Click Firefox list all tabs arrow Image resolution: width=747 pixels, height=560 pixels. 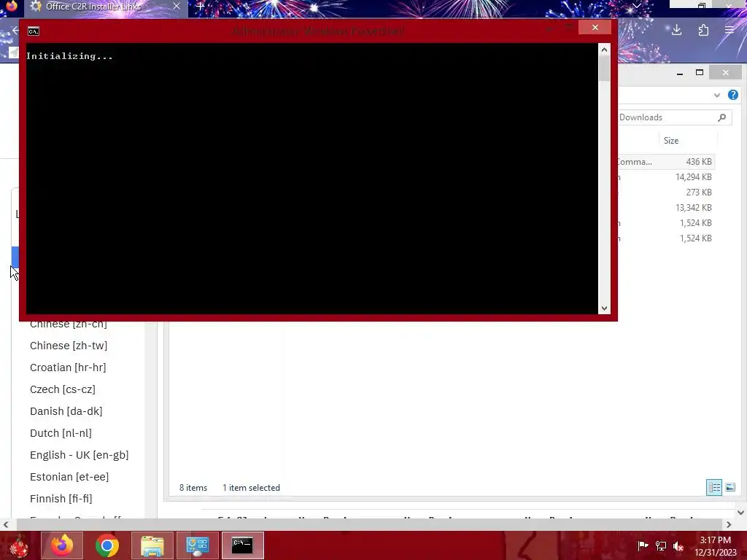click(636, 6)
